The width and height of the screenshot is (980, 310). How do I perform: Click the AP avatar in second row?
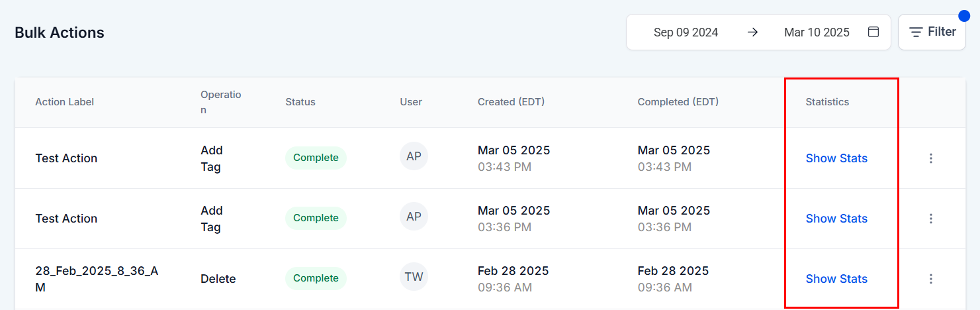click(x=414, y=217)
